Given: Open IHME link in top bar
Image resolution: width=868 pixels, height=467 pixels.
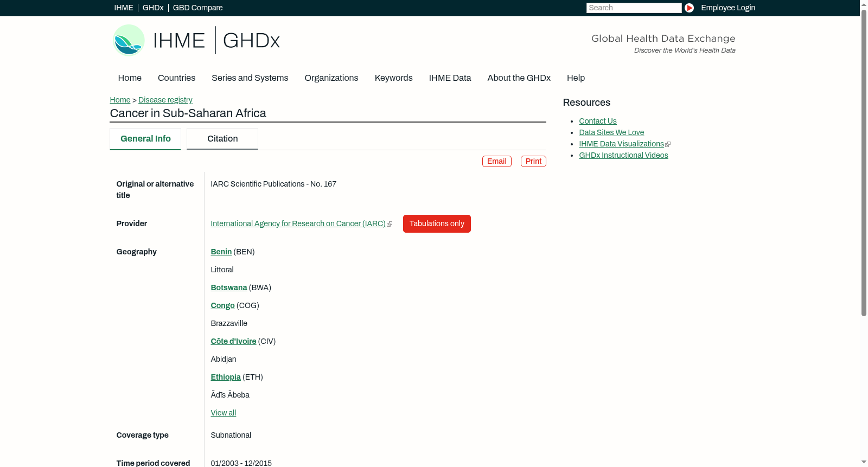Looking at the screenshot, I should pyautogui.click(x=124, y=8).
